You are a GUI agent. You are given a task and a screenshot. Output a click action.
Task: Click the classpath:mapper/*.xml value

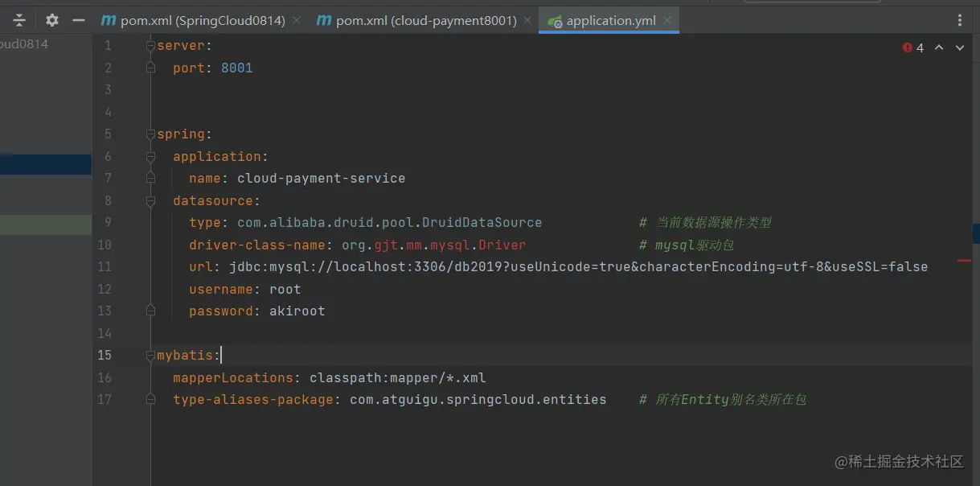pos(398,377)
